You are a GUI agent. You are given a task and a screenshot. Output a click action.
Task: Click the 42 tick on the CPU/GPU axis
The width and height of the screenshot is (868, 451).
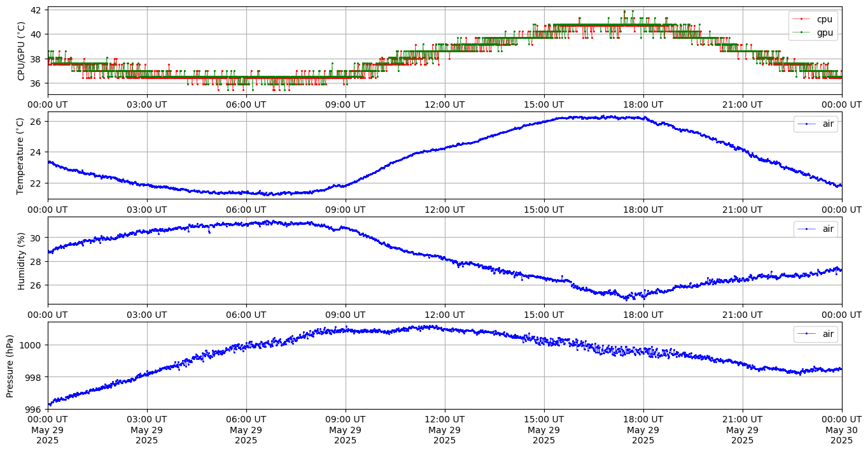pyautogui.click(x=36, y=10)
